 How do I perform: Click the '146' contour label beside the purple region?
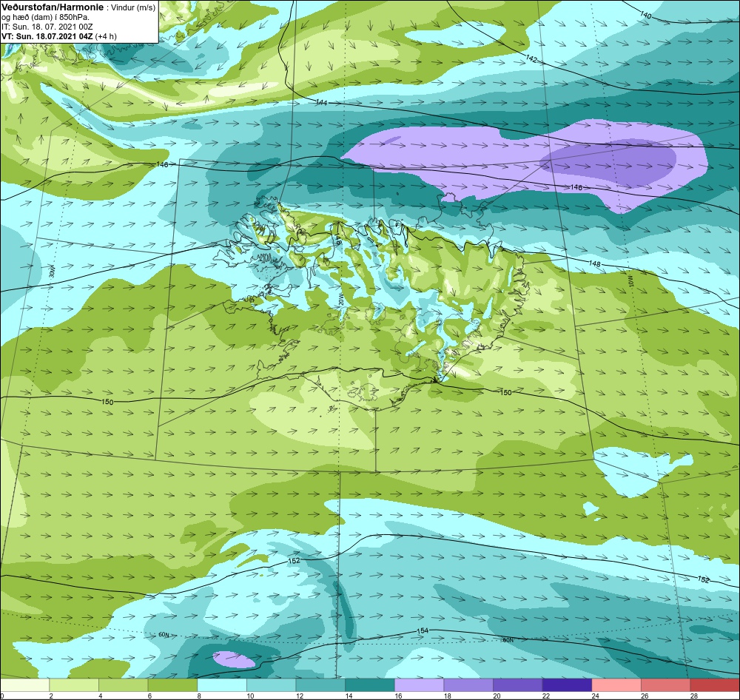coord(576,187)
